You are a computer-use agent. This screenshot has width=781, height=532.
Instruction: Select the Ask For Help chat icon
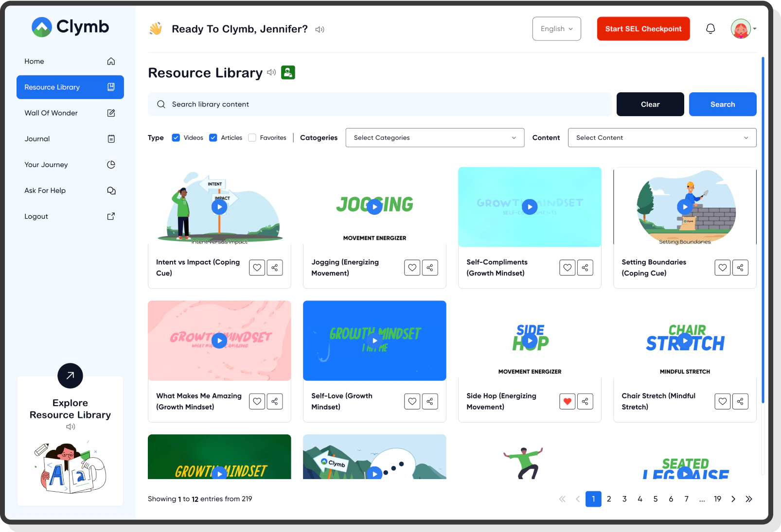coord(111,190)
